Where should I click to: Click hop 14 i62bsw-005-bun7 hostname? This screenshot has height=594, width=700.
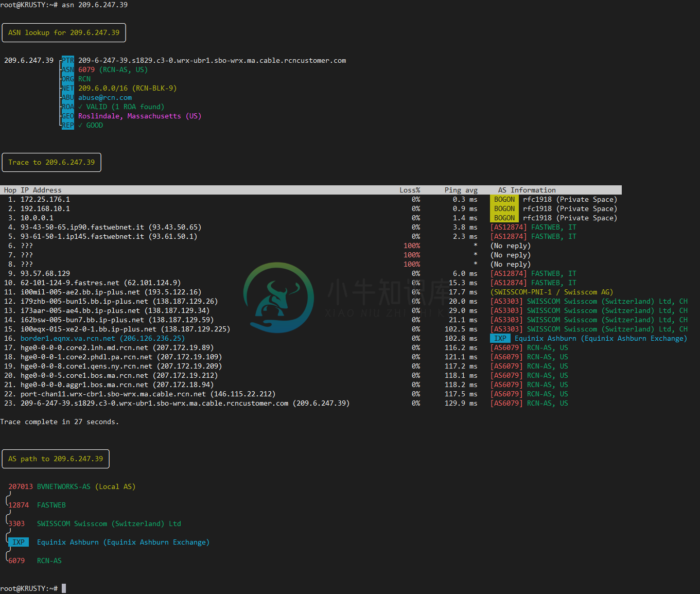pyautogui.click(x=82, y=320)
